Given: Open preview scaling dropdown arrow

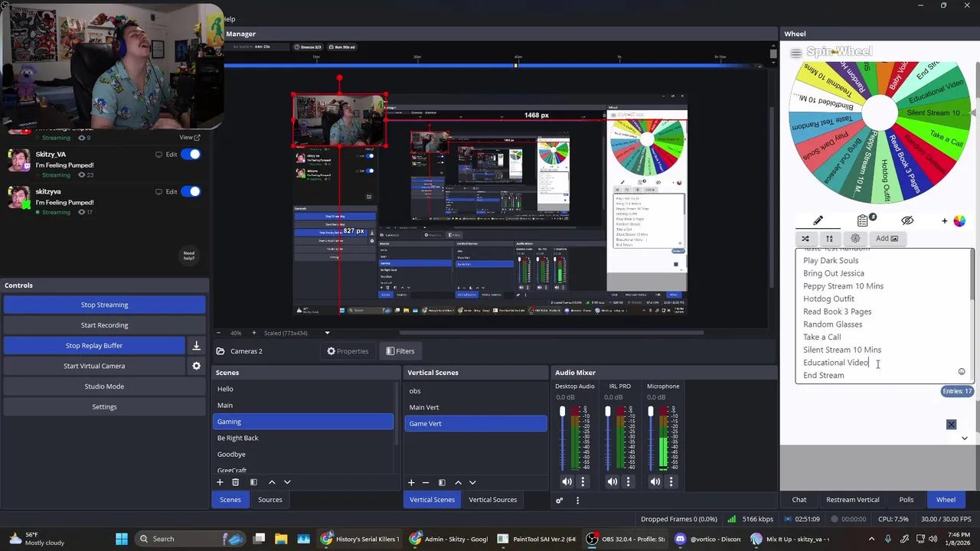Looking at the screenshot, I should pyautogui.click(x=327, y=333).
